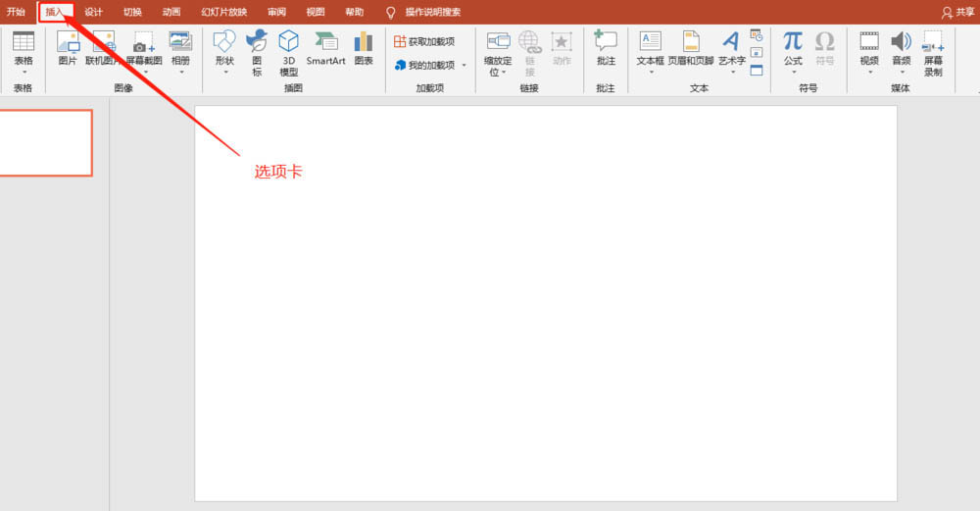
Task: Insert a picture with the 图片 icon
Action: point(68,41)
